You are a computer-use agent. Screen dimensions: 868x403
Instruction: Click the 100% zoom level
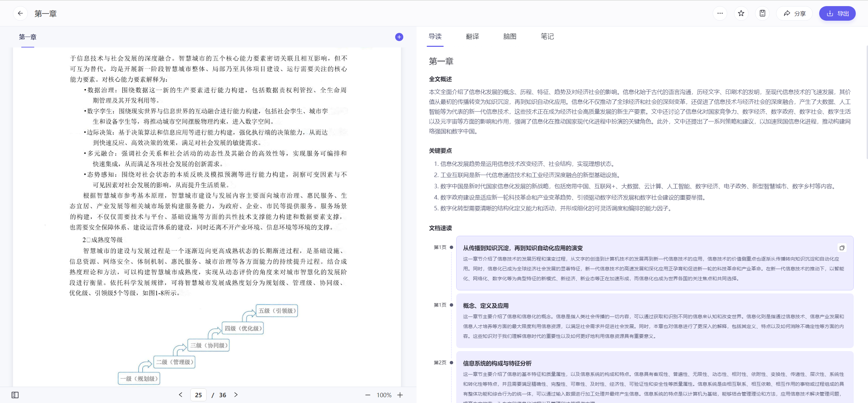(384, 395)
